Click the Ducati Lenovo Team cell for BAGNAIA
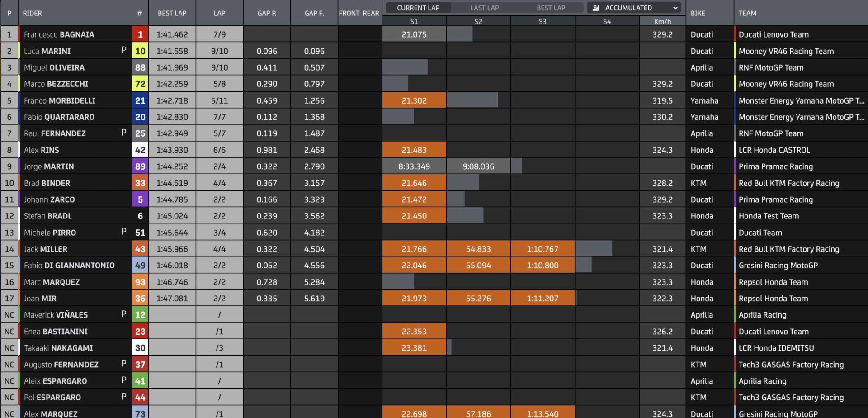The height and width of the screenshot is (418, 868). (x=774, y=34)
